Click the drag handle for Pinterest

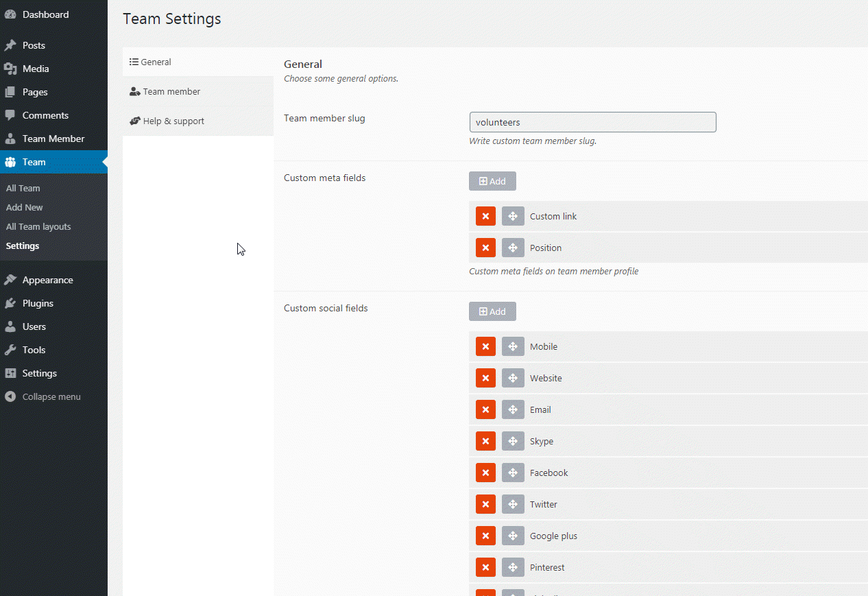click(513, 567)
